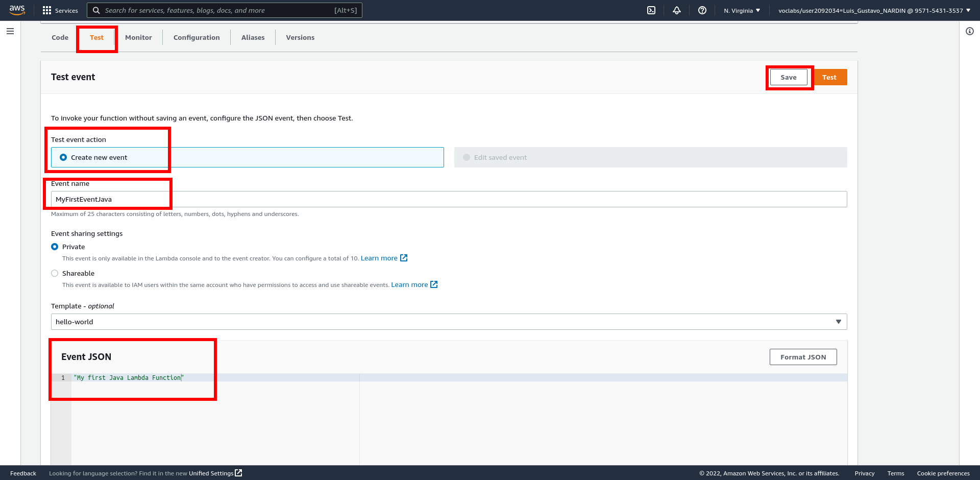Open the N. Virginia region selector
The width and height of the screenshot is (980, 480).
tap(742, 10)
